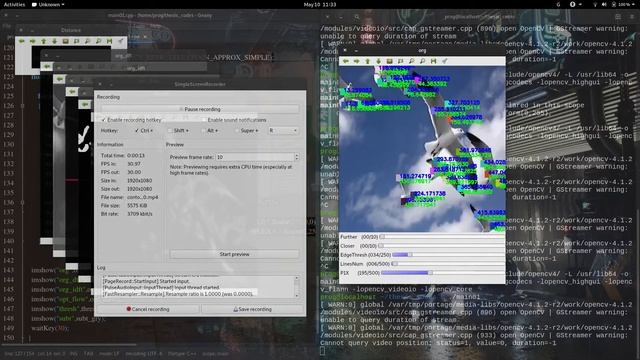The width and height of the screenshot is (640, 360).
Task: Click the Log area scrollbar
Action: coord(297,287)
